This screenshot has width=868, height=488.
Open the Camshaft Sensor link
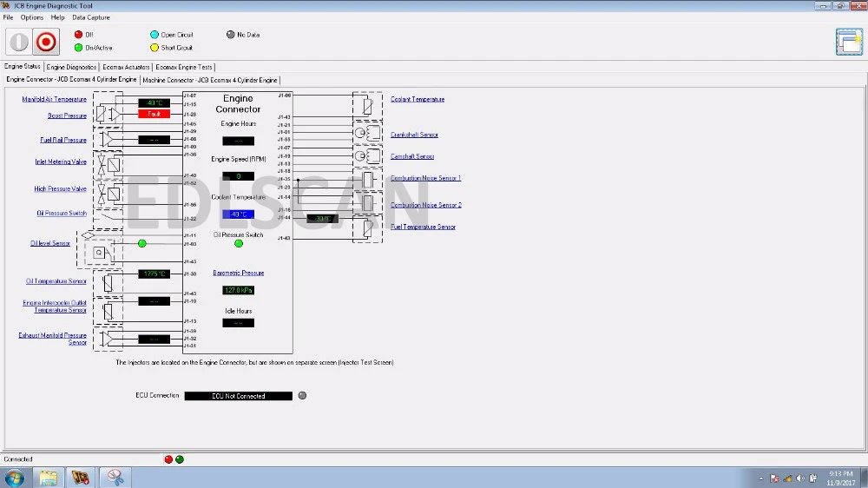(412, 156)
